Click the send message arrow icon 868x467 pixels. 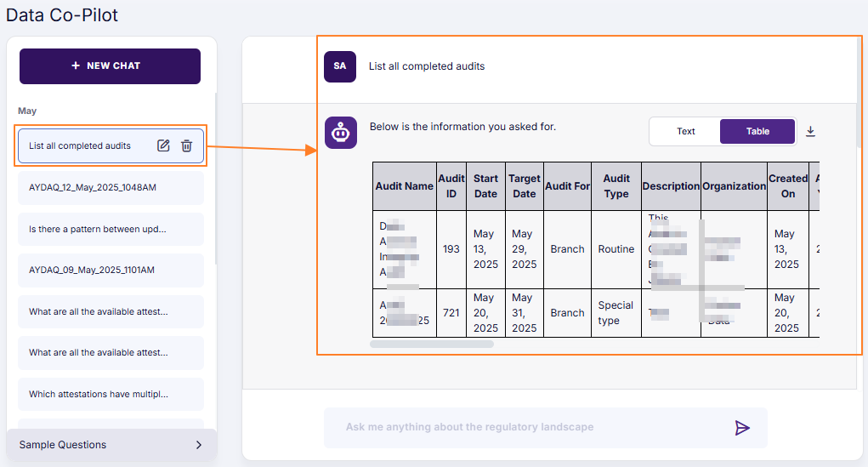(x=742, y=427)
